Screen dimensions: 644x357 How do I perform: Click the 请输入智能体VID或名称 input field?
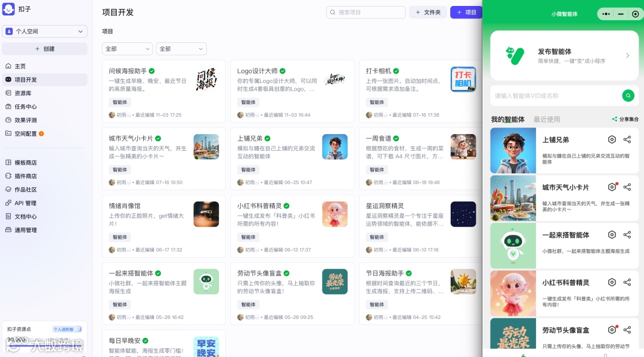pyautogui.click(x=556, y=95)
